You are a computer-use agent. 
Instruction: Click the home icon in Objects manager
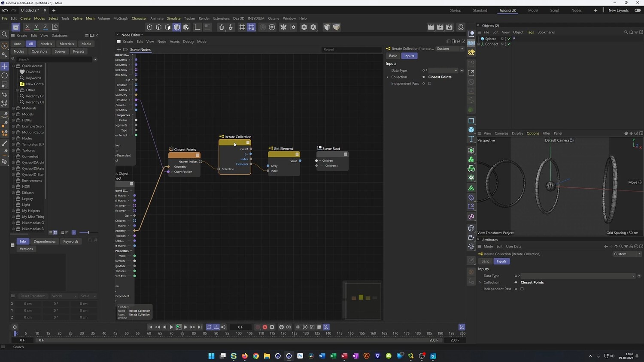pyautogui.click(x=631, y=32)
